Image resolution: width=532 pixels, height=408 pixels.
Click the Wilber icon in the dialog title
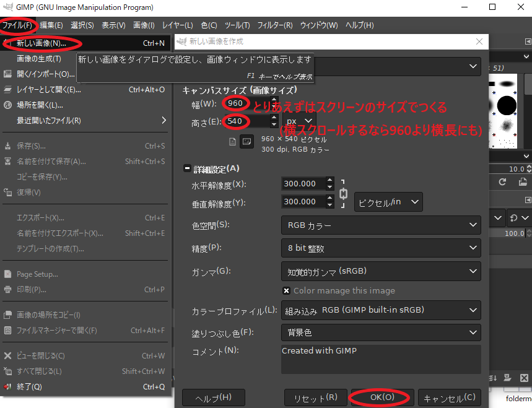coord(181,41)
